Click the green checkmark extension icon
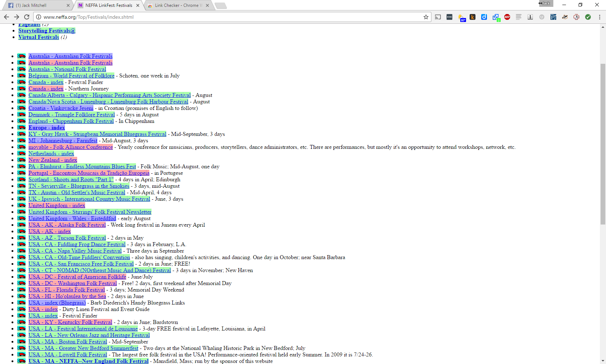606x364 pixels. pos(588,17)
